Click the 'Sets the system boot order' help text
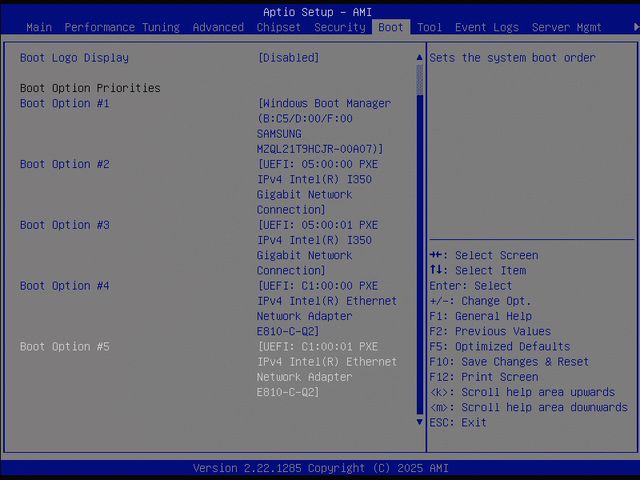 pyautogui.click(x=512, y=58)
